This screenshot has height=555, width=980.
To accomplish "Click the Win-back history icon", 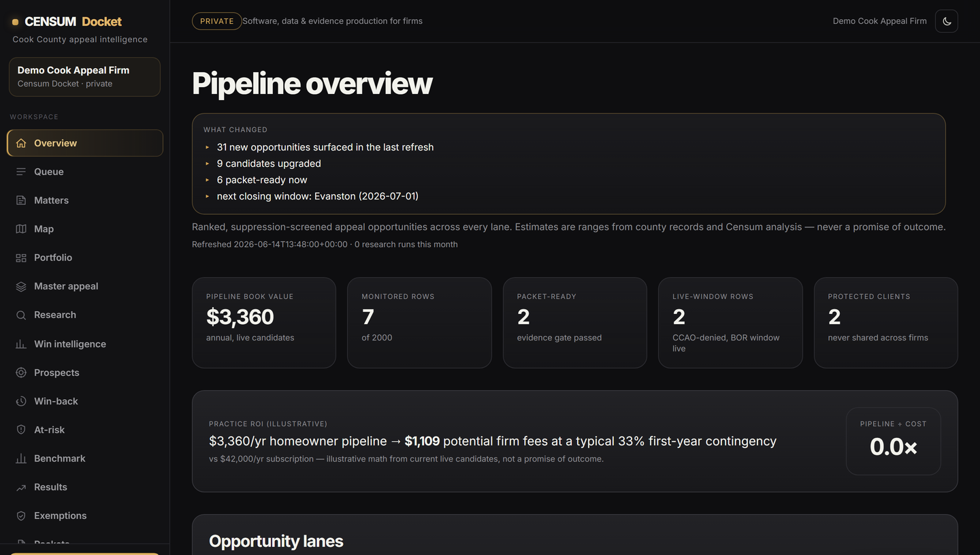I will tap(21, 401).
